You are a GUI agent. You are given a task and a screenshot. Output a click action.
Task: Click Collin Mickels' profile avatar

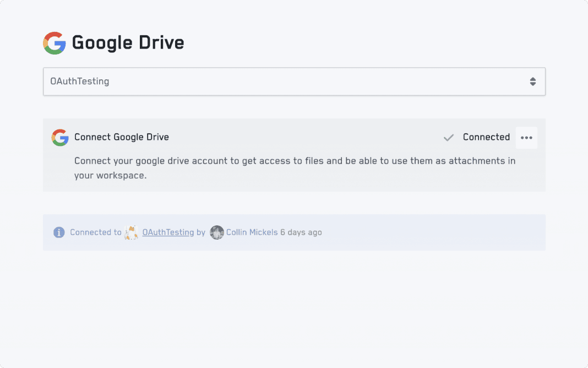pos(217,232)
